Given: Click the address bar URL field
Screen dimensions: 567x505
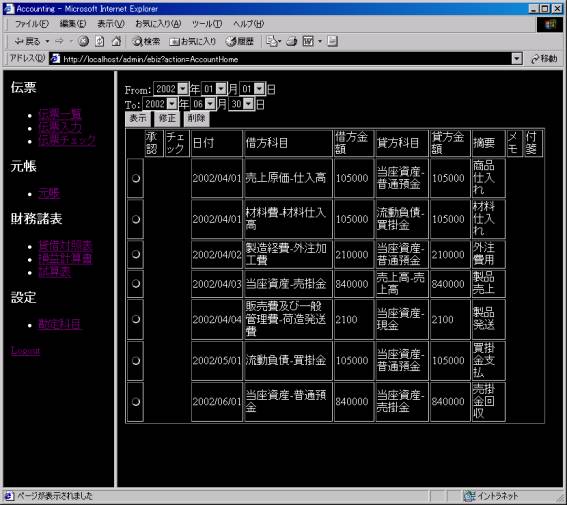Looking at the screenshot, I should pyautogui.click(x=286, y=59).
